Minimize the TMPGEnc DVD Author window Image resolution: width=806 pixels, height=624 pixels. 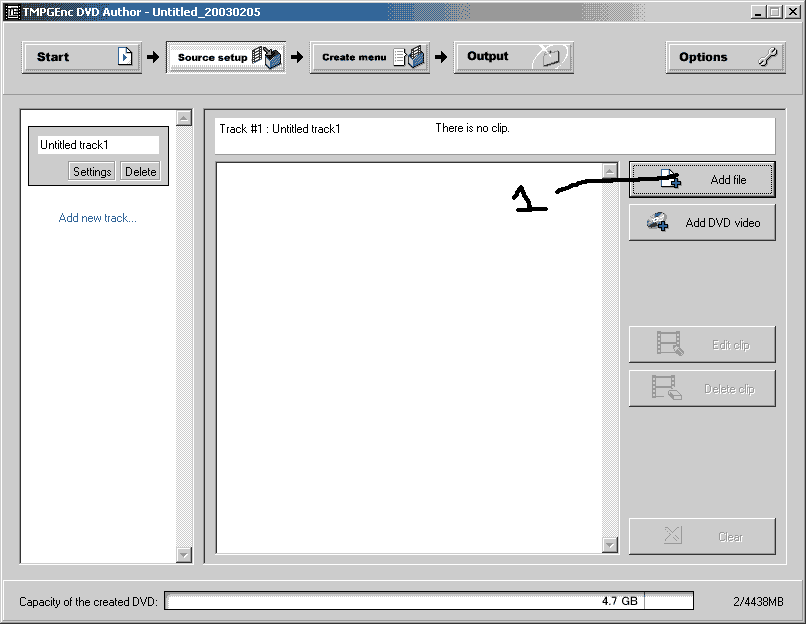click(x=758, y=12)
